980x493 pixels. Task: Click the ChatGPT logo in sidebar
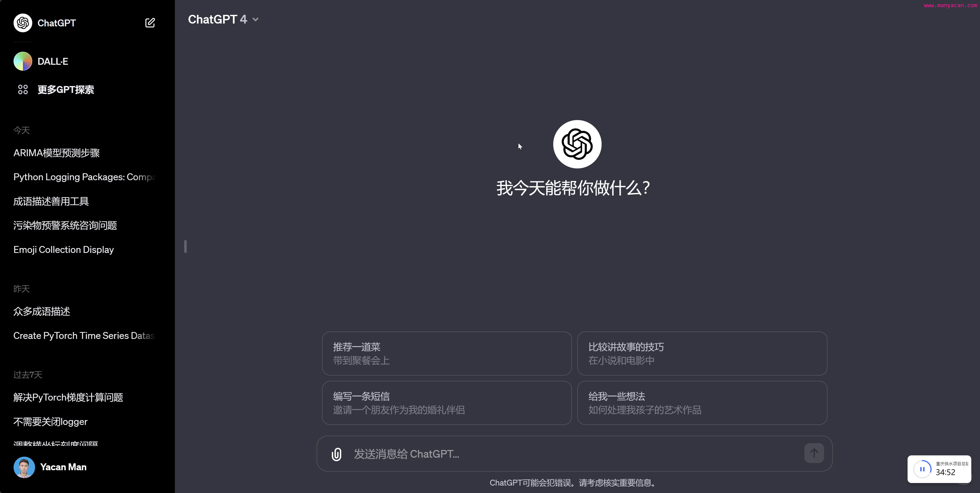(23, 23)
